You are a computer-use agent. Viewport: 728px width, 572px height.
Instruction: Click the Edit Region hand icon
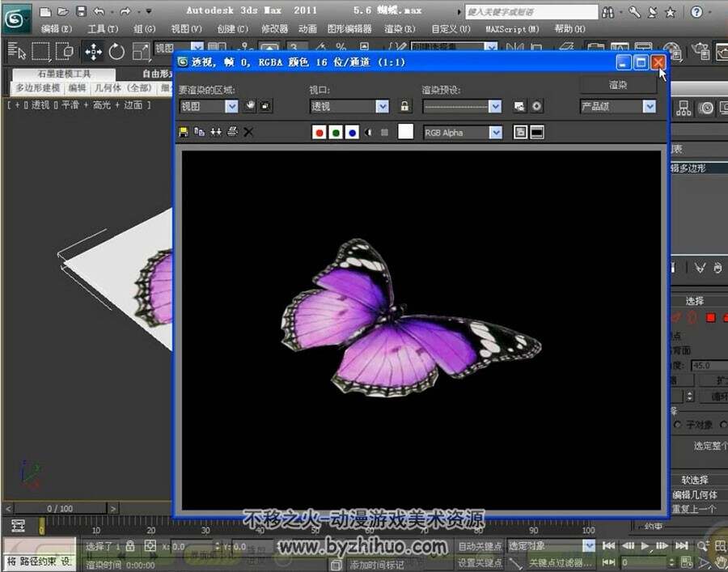(x=250, y=106)
